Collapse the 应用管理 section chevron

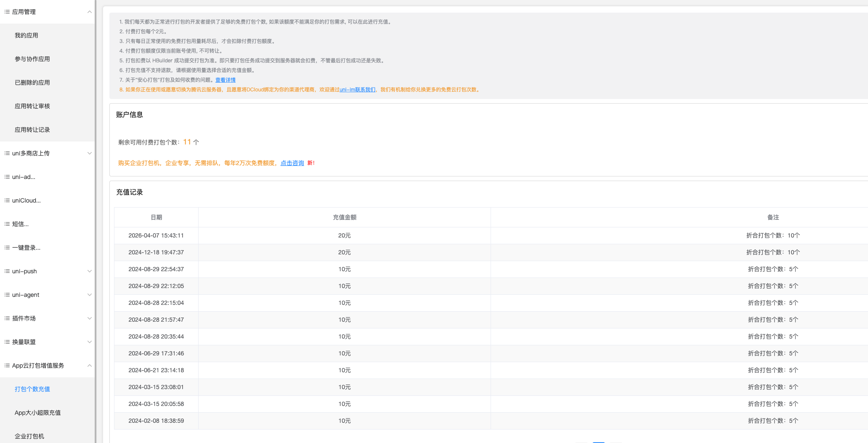pos(89,12)
